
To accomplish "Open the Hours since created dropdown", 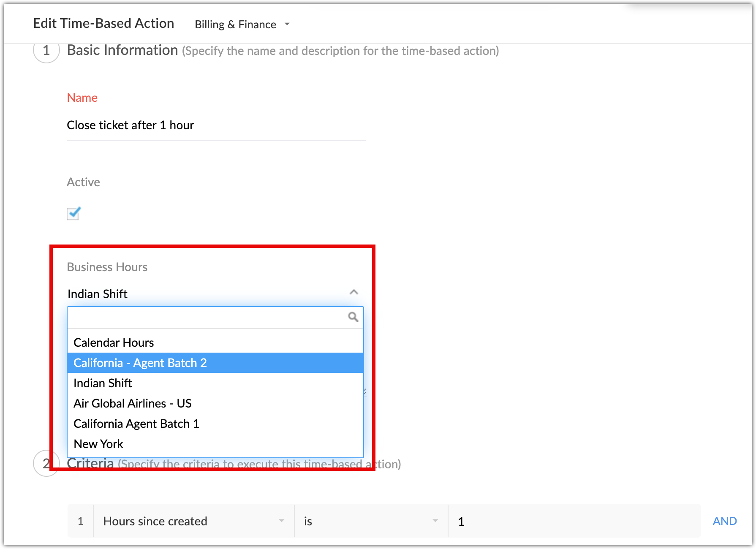I will [193, 521].
